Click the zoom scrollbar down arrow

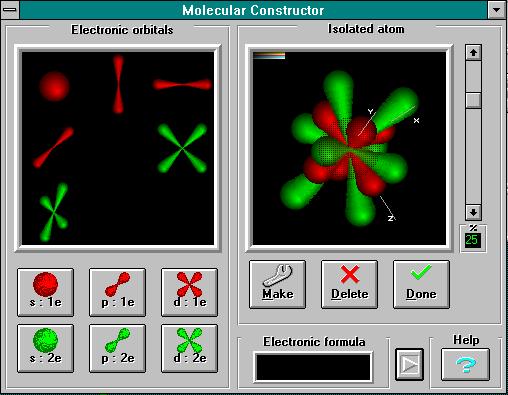click(473, 212)
